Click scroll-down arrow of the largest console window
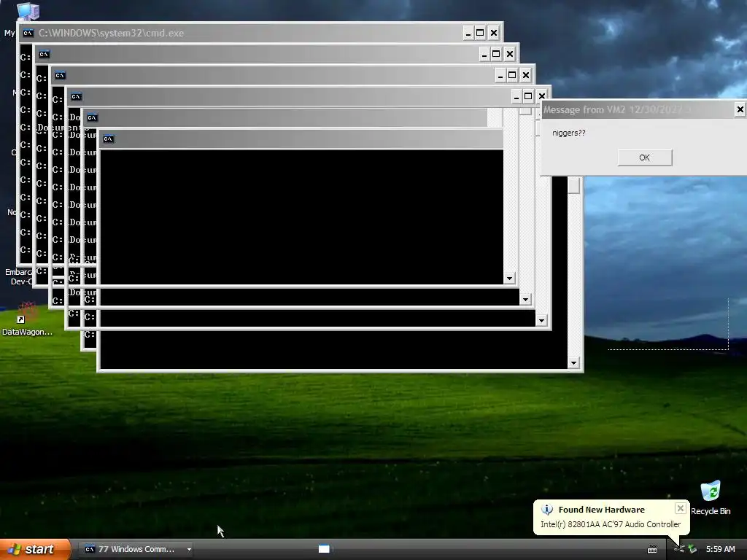The height and width of the screenshot is (560, 747). pyautogui.click(x=573, y=363)
